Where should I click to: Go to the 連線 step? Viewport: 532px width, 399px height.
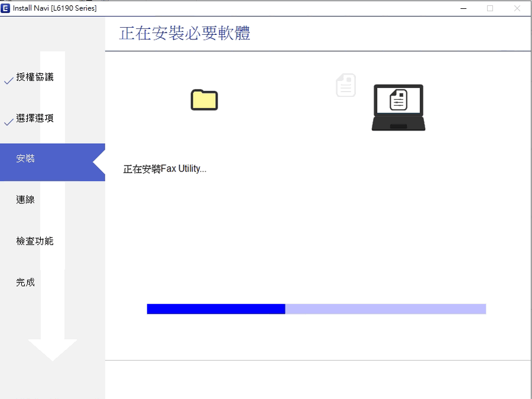click(25, 200)
